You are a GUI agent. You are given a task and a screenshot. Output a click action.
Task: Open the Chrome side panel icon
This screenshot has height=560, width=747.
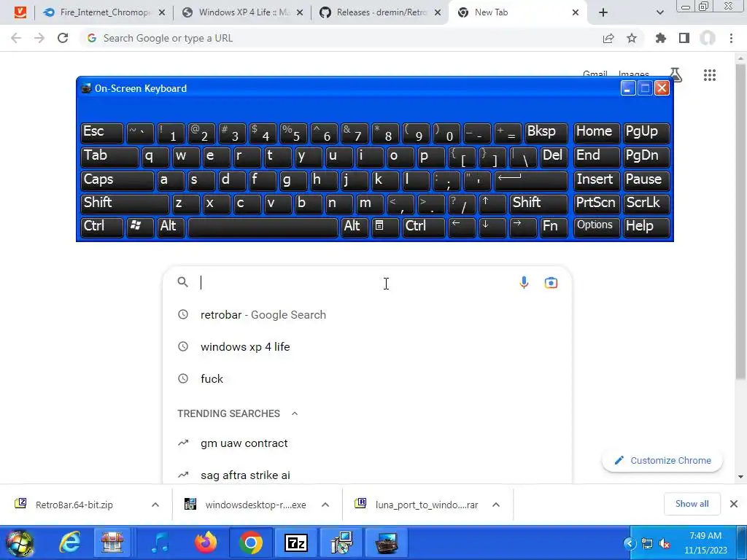tap(684, 38)
